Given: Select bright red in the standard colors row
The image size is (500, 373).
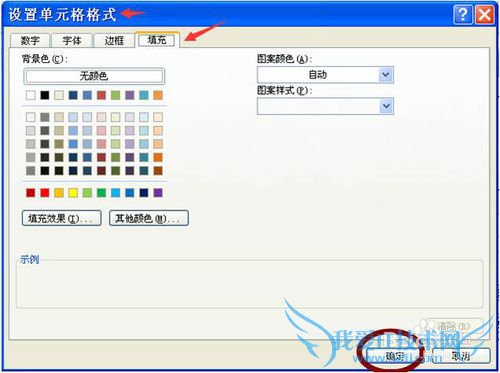Looking at the screenshot, I should pos(45,193).
